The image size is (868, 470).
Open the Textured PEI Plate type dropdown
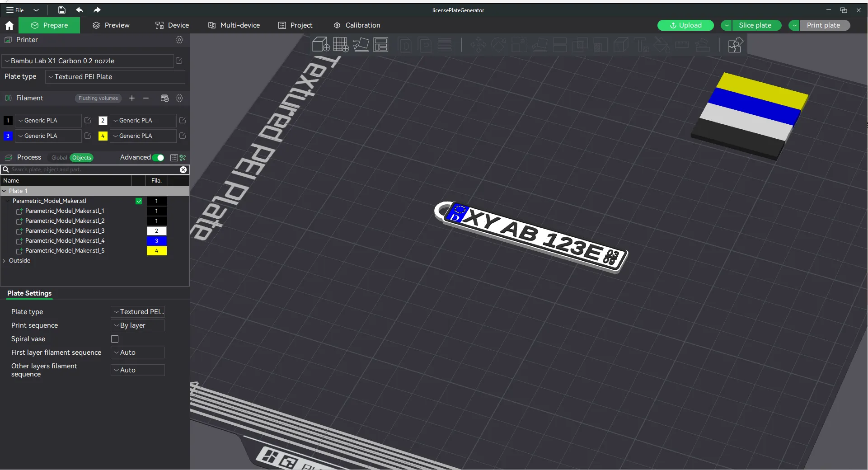115,77
